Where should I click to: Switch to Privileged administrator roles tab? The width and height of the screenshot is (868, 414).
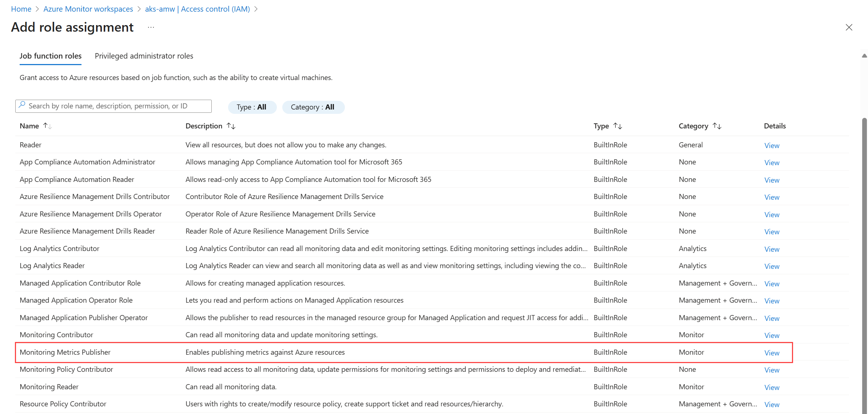click(144, 56)
